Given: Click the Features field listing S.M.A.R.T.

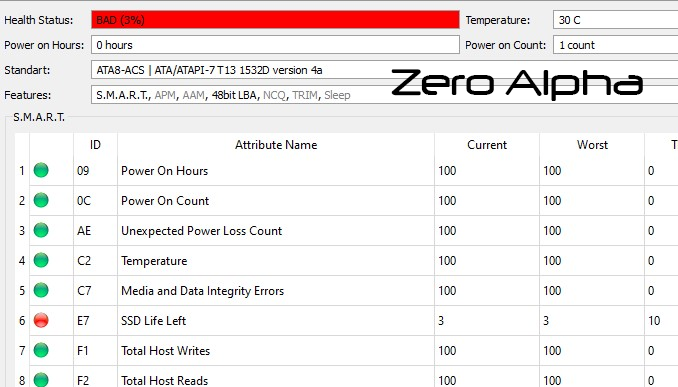Looking at the screenshot, I should tap(384, 95).
